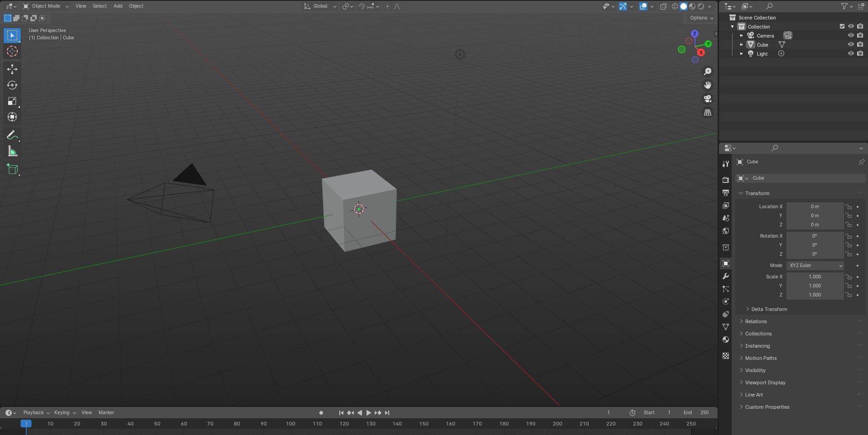Uncheck Collection exclude checkbox
This screenshot has width=868, height=435.
(x=842, y=26)
